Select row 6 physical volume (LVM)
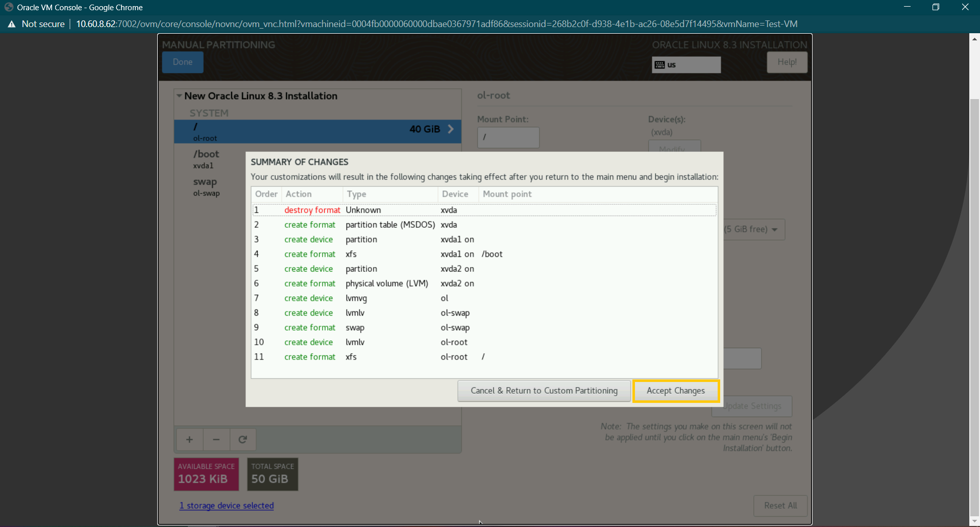The height and width of the screenshot is (527, 980). tap(484, 283)
